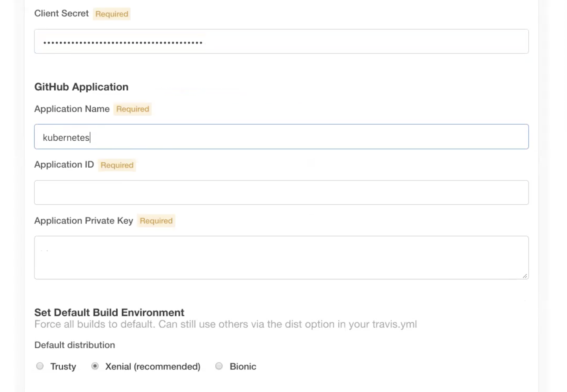Click the empty Application ID field
This screenshot has height=392, width=567.
[281, 193]
